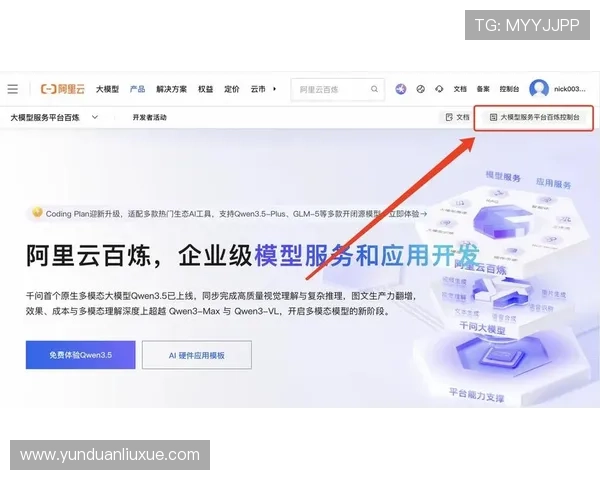Click the console icon beside 百炼控制台
Image resolution: width=600 pixels, height=480 pixels.
(494, 117)
